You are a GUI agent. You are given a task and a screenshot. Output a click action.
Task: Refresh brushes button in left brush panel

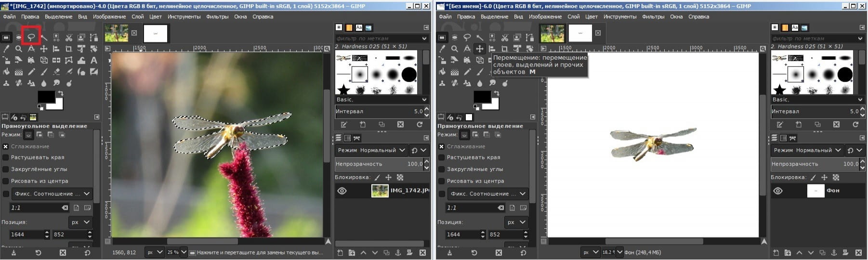pyautogui.click(x=420, y=124)
